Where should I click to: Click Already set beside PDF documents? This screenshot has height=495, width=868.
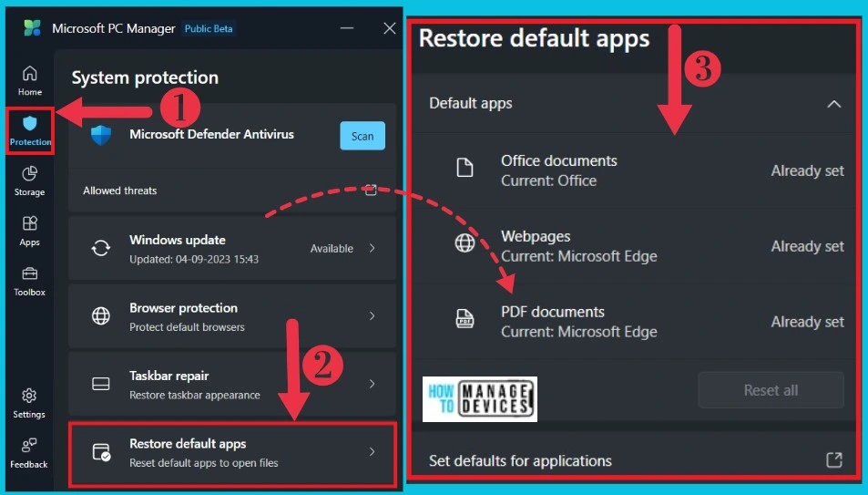click(x=807, y=322)
